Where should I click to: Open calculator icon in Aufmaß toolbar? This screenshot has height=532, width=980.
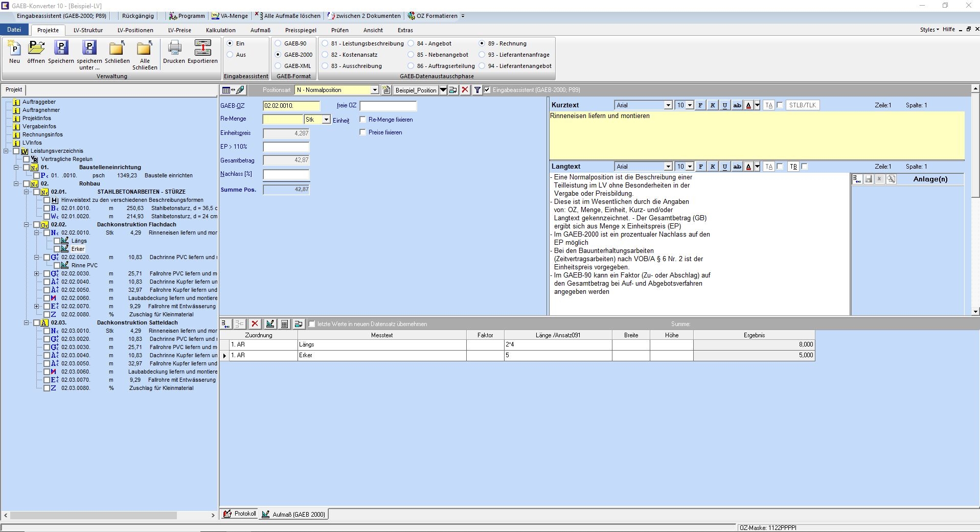[x=284, y=324]
